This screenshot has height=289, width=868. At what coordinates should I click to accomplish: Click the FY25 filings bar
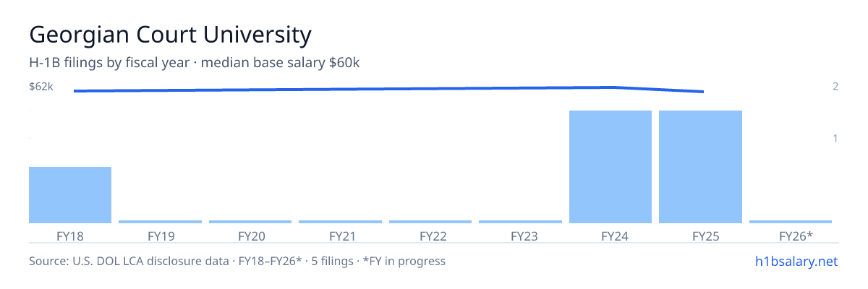(x=700, y=167)
